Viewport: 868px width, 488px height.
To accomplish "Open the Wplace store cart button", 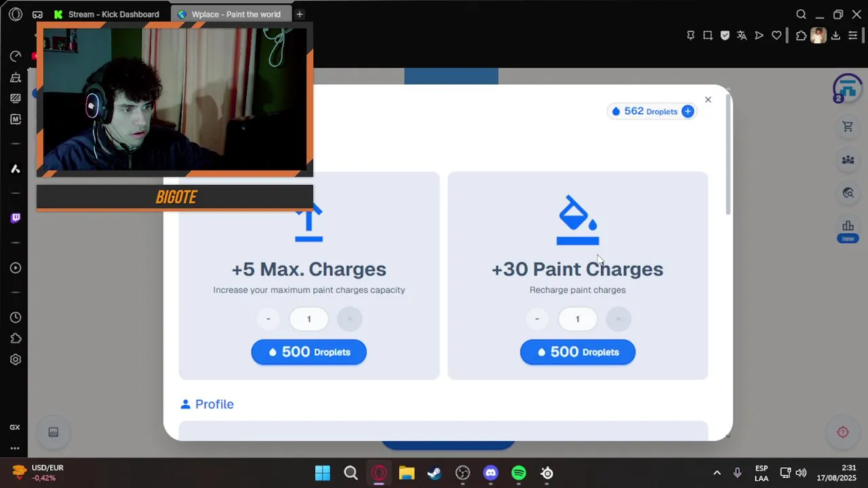I will [x=848, y=127].
